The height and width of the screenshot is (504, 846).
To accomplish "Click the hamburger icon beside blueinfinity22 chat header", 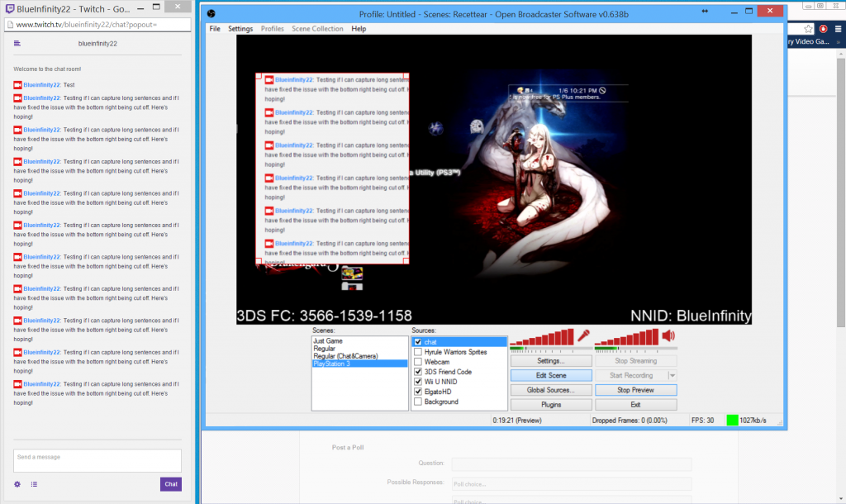I will (x=17, y=43).
